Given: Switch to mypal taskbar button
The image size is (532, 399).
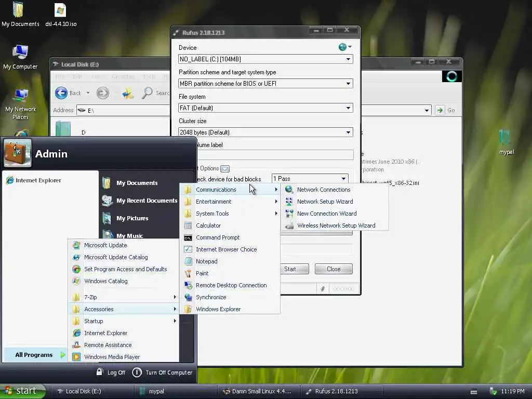Looking at the screenshot, I should (x=175, y=392).
